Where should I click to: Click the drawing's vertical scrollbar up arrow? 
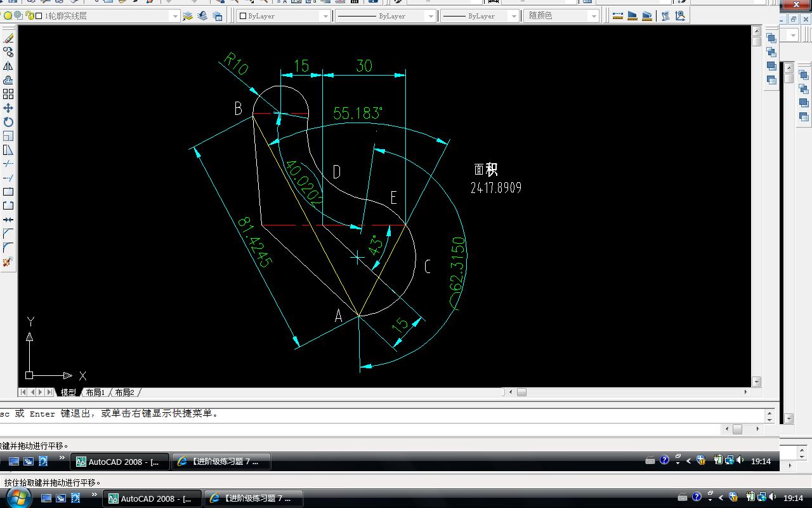[756, 30]
